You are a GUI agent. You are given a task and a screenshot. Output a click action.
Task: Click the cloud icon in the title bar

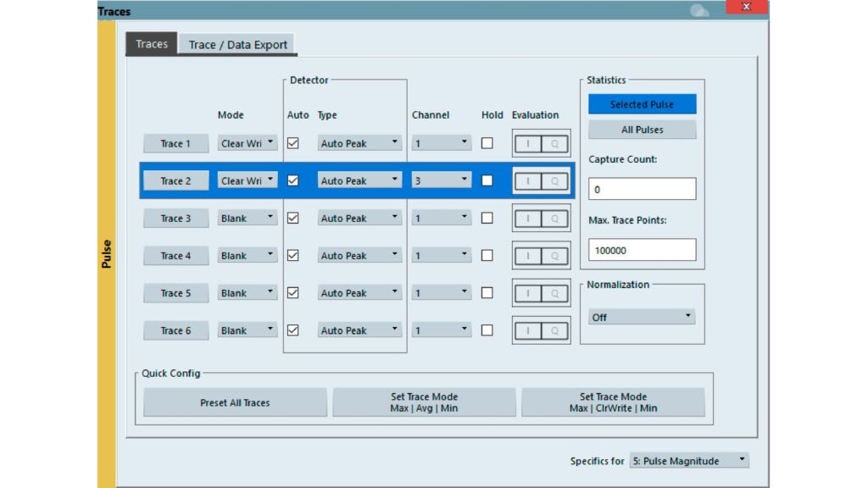699,10
